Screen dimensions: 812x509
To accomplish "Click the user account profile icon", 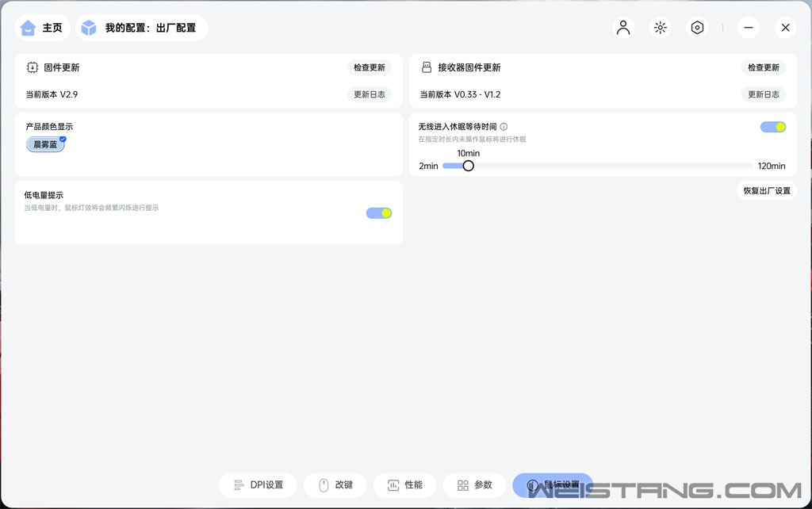I will [623, 28].
